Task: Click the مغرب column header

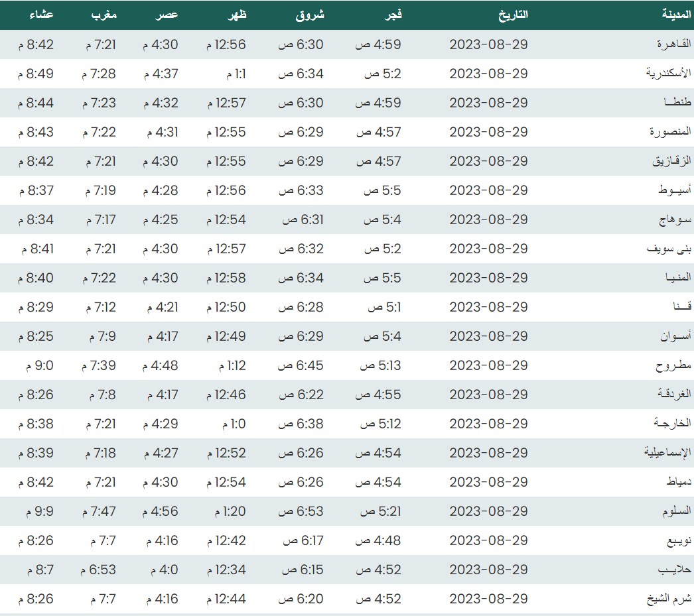Action: pos(104,15)
